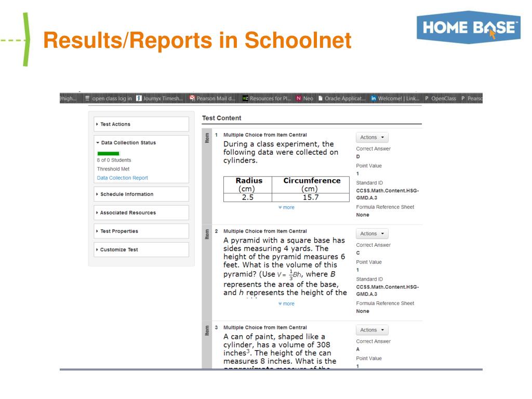Click the cylinders experiment question text
The height and width of the screenshot is (399, 532).
(281, 152)
